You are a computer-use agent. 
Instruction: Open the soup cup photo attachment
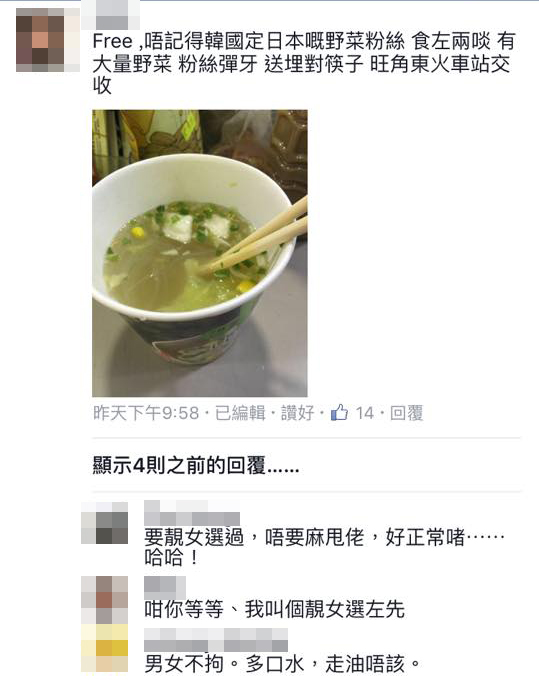[x=200, y=253]
